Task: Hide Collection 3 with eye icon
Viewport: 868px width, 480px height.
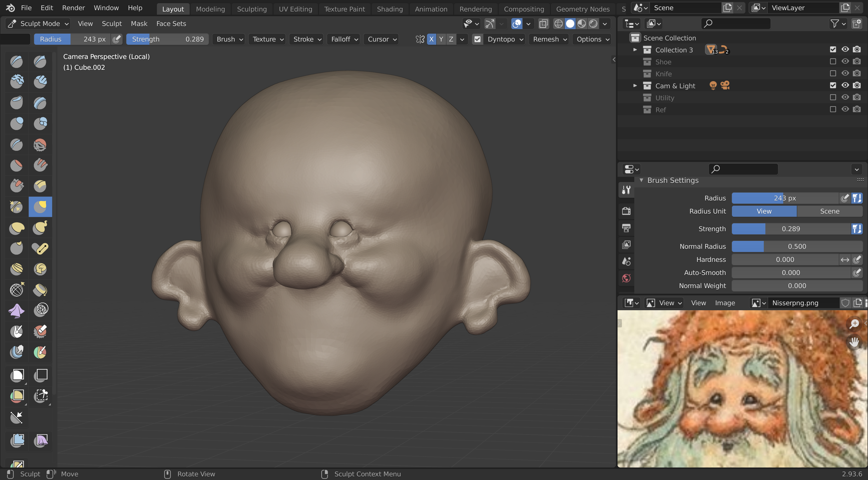Action: (845, 49)
